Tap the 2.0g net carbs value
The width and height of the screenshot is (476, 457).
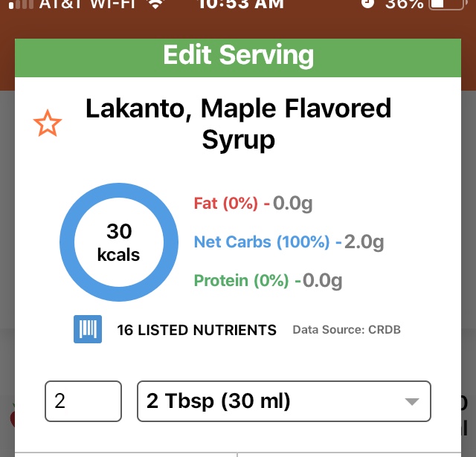(364, 242)
